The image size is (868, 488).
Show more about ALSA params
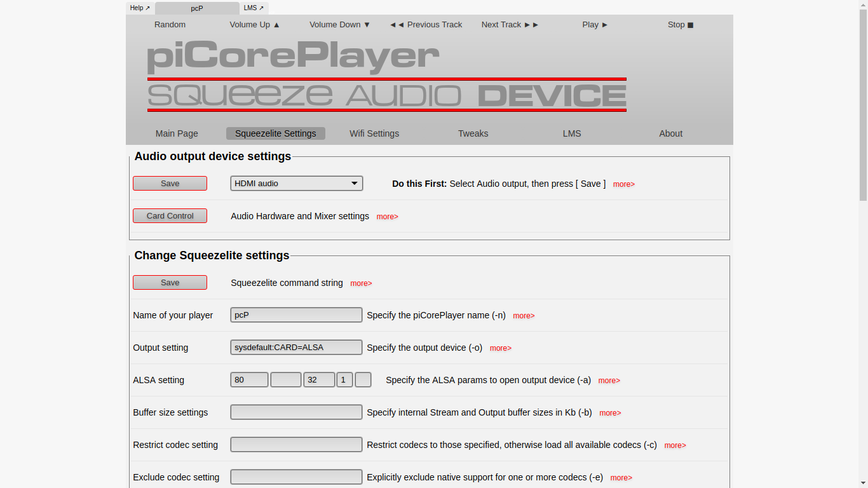609,381
